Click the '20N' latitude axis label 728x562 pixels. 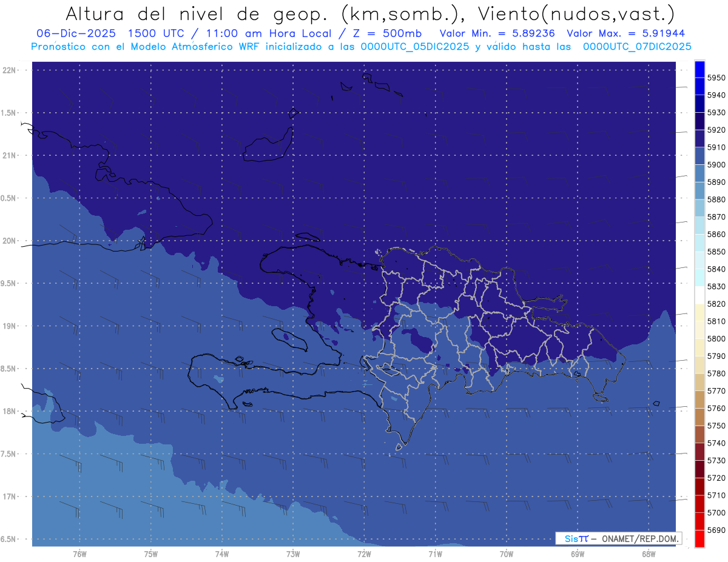coord(10,241)
